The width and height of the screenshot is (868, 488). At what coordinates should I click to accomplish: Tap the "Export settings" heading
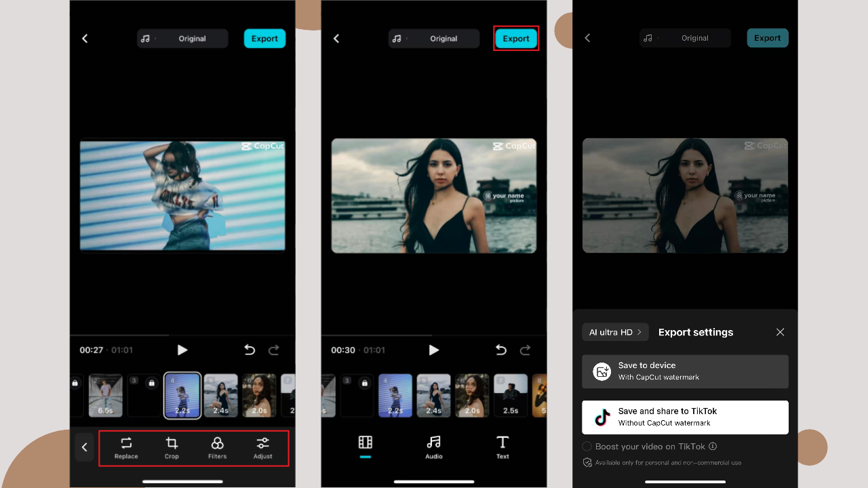point(696,332)
